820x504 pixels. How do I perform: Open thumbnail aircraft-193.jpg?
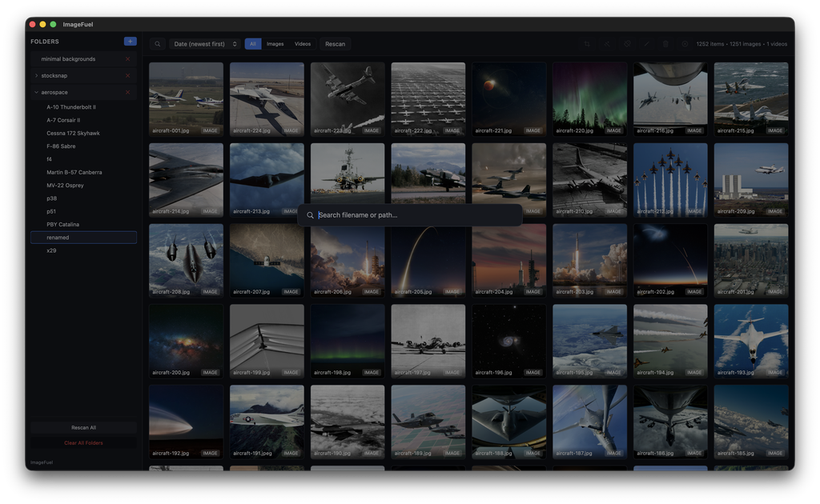click(x=751, y=342)
